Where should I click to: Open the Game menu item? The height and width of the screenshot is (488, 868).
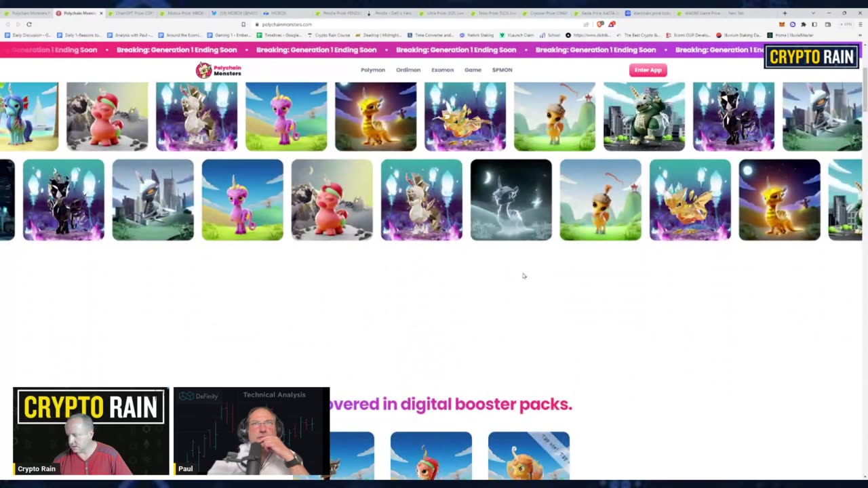point(473,70)
